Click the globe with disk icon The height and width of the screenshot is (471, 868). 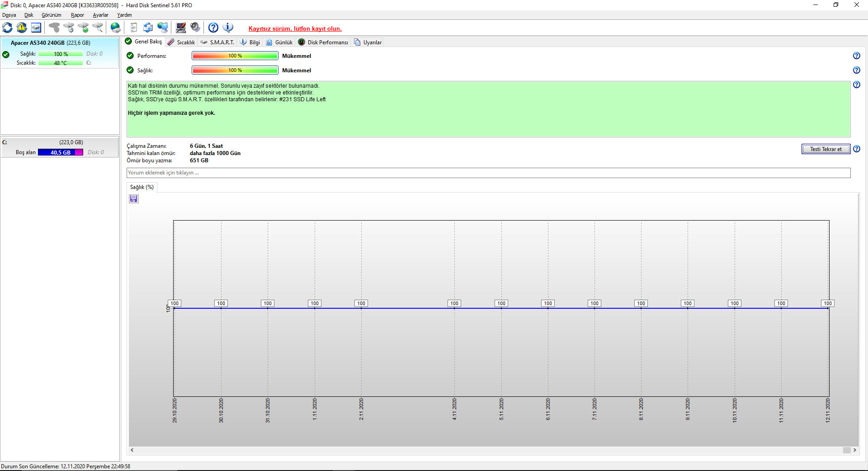coord(116,28)
